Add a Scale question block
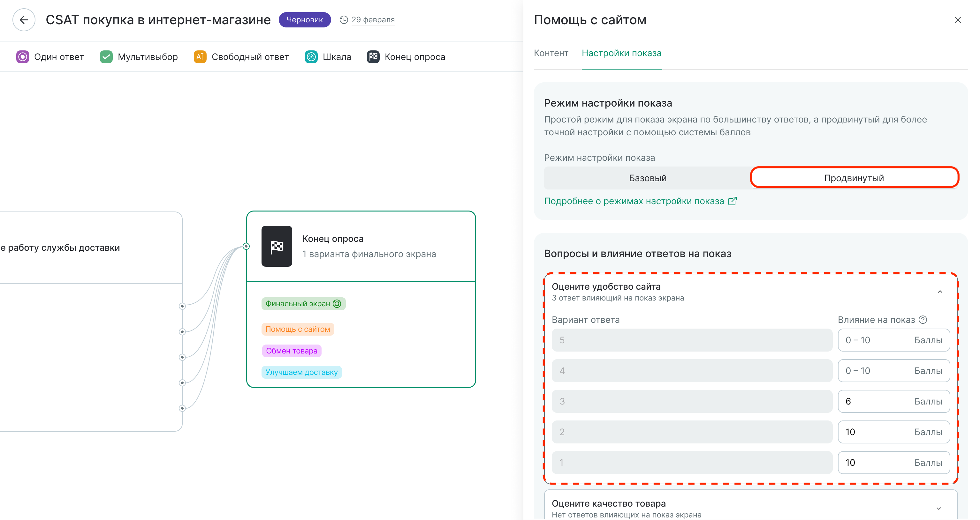Viewport: 980px width, 520px height. (328, 57)
